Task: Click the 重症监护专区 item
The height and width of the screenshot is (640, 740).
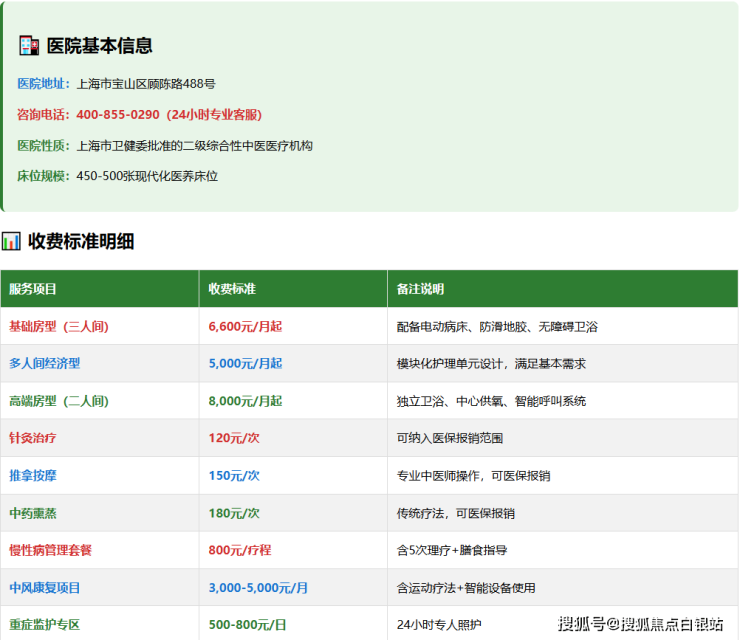Action: point(44,625)
